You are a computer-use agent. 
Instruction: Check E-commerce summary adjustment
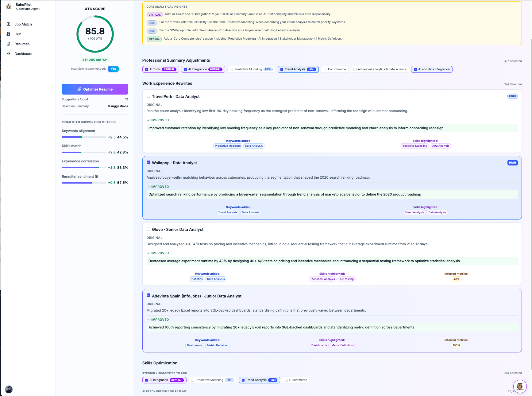pyautogui.click(x=325, y=69)
